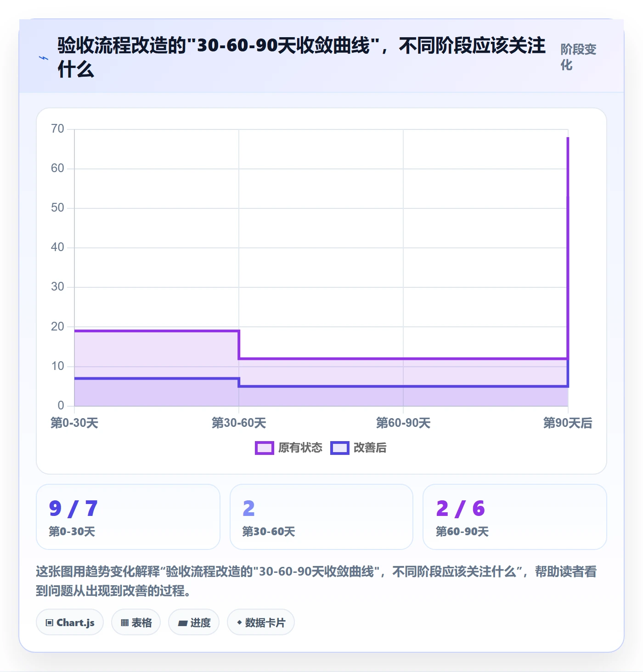Click the y-axis value 10
Image resolution: width=643 pixels, height=672 pixels.
point(58,366)
